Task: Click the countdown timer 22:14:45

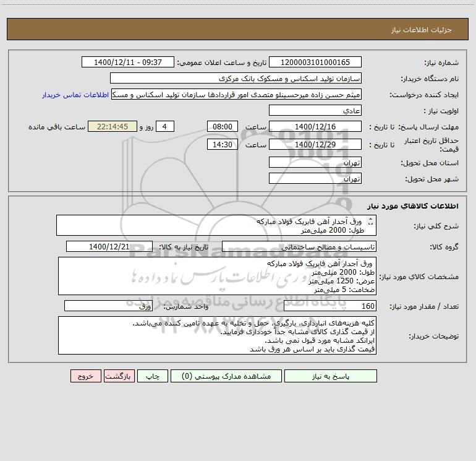Action: pos(113,126)
